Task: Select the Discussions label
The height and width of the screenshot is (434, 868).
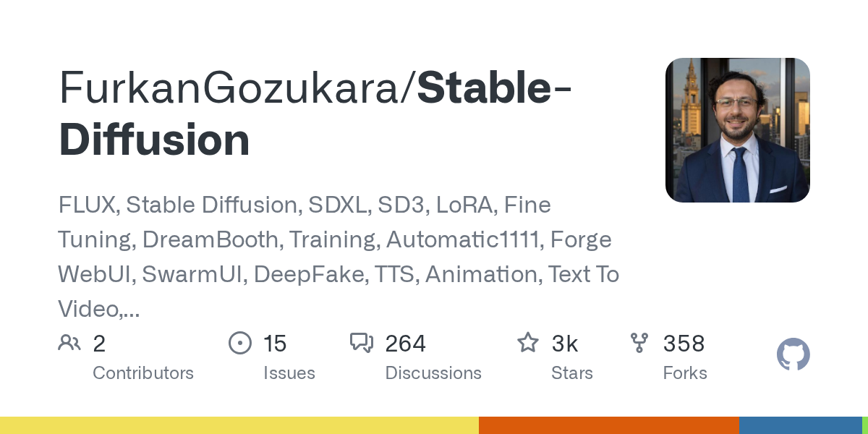Action: click(433, 373)
